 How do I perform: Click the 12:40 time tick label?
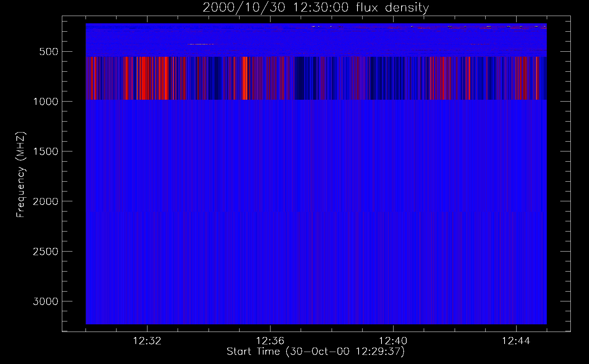[x=393, y=341]
